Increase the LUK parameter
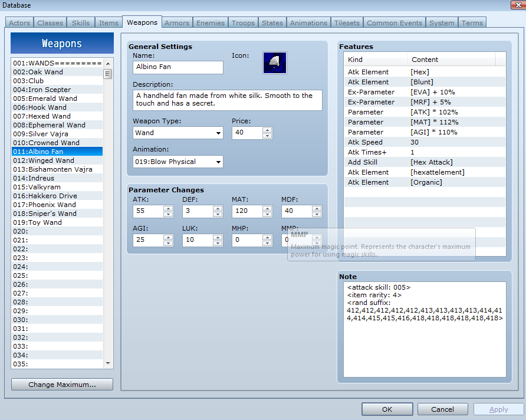 [218, 238]
